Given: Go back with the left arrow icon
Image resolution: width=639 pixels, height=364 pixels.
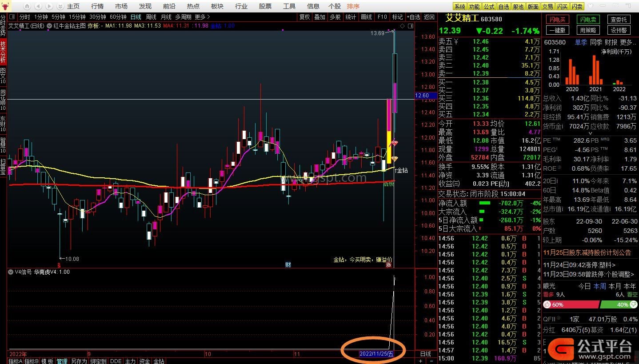Looking at the screenshot, I should click(x=38, y=6).
